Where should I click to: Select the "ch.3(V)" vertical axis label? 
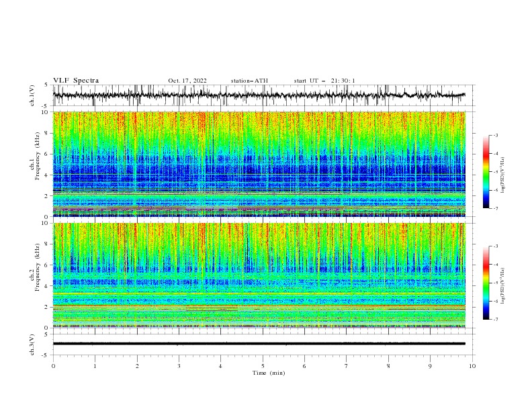(32, 345)
